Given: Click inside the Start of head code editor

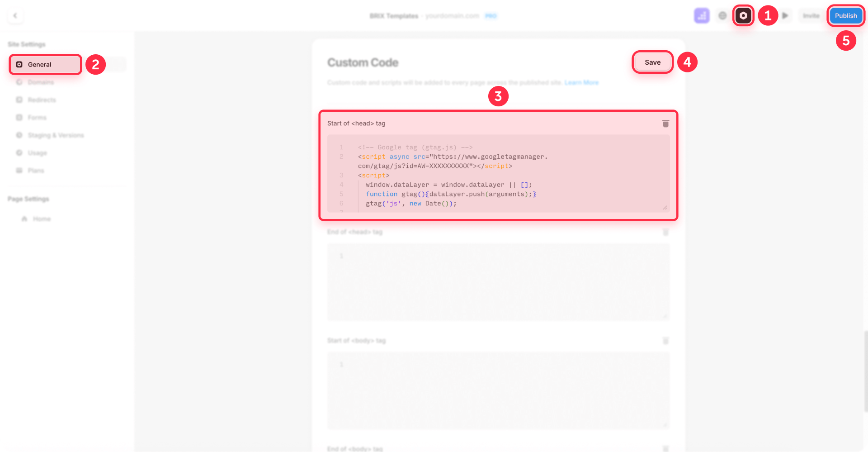Looking at the screenshot, I should (498, 173).
